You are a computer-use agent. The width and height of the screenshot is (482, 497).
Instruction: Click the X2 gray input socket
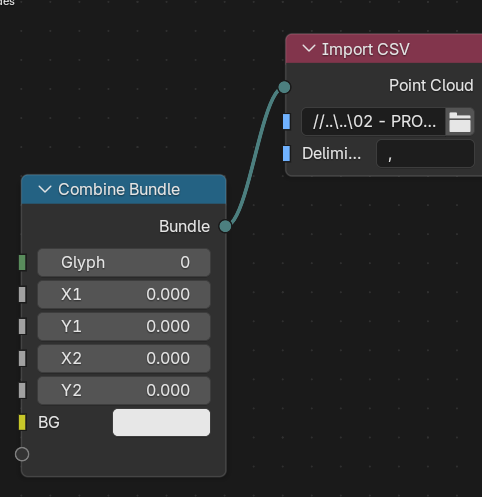[22, 358]
